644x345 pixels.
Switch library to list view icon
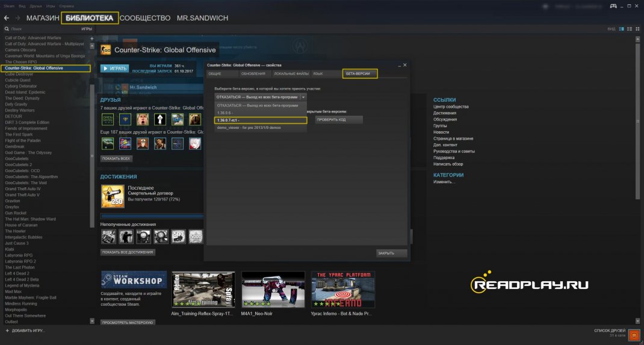[x=629, y=29]
